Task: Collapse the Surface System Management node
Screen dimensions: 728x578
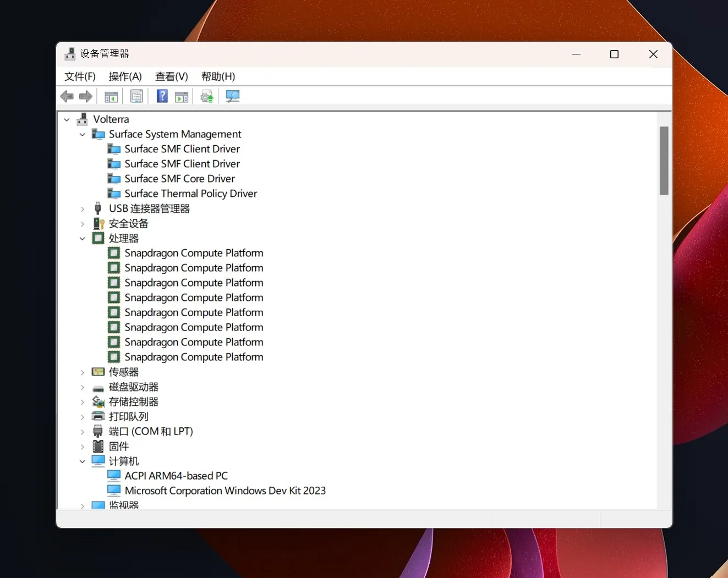Action: point(83,135)
